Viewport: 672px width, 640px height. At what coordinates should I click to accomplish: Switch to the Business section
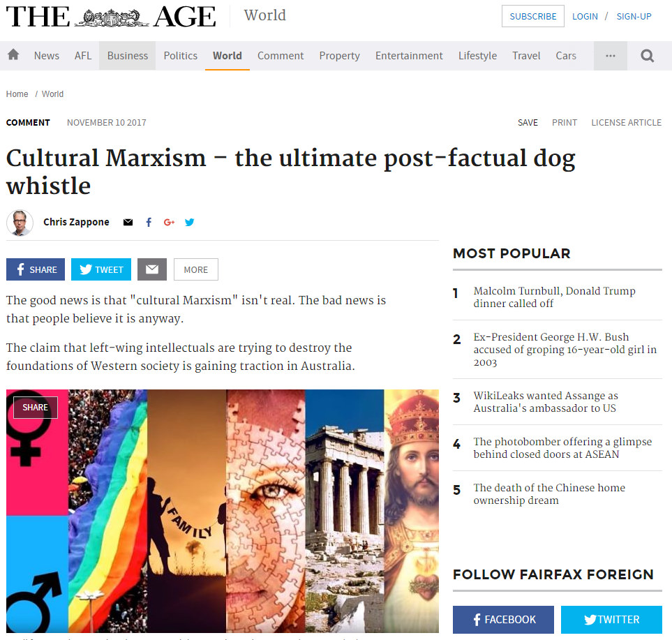tap(127, 56)
